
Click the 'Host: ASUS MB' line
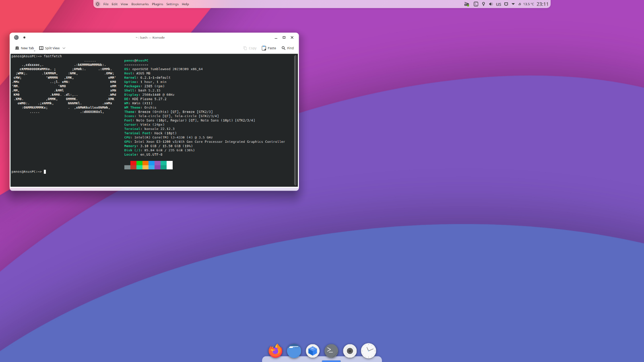coord(137,73)
